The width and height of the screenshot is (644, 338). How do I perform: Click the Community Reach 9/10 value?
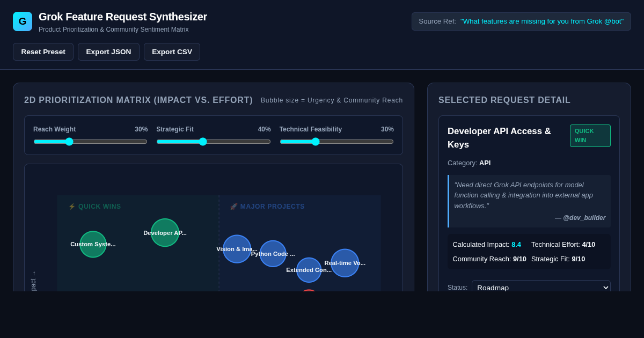coord(519,259)
